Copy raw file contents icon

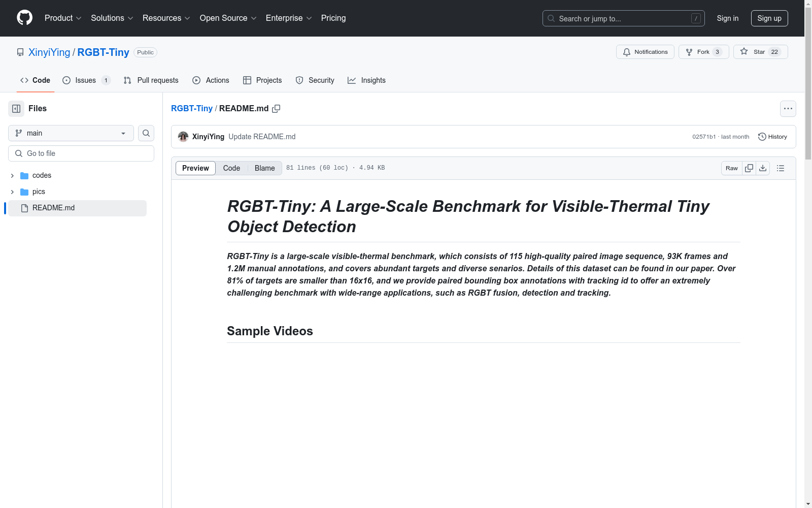pos(749,168)
